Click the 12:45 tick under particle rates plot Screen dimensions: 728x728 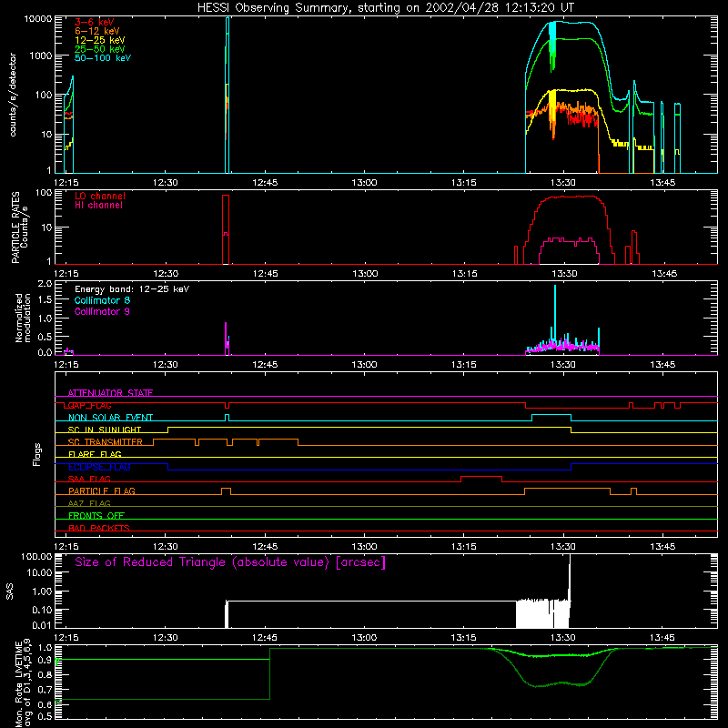point(265,274)
